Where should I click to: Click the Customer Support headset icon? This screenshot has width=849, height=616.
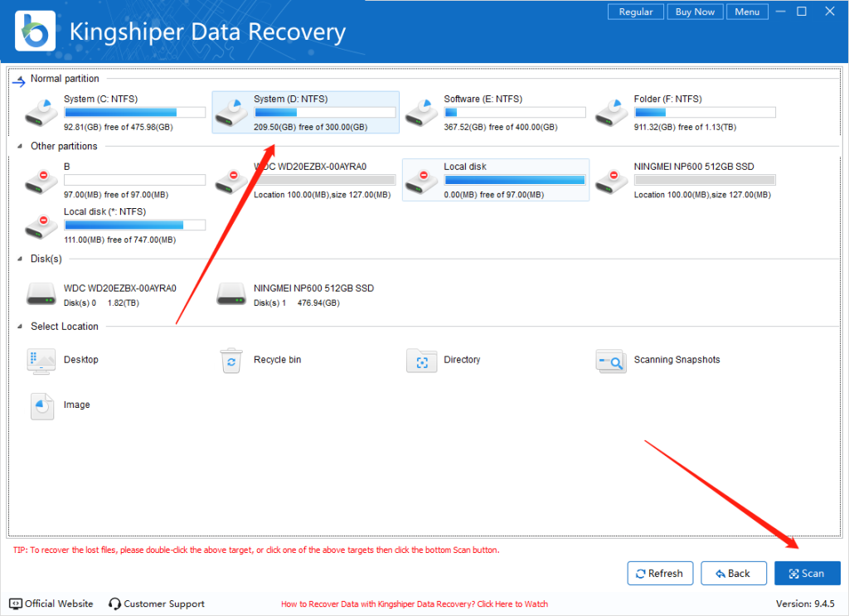pyautogui.click(x=114, y=604)
